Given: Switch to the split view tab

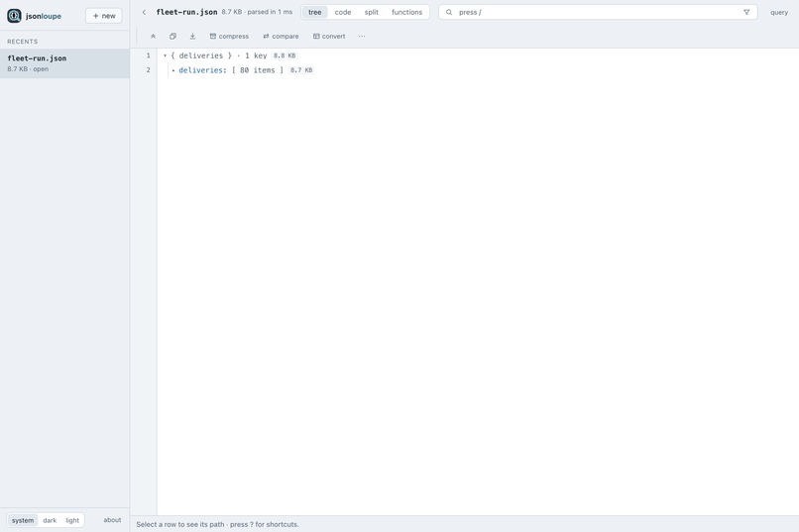Looking at the screenshot, I should click(372, 12).
